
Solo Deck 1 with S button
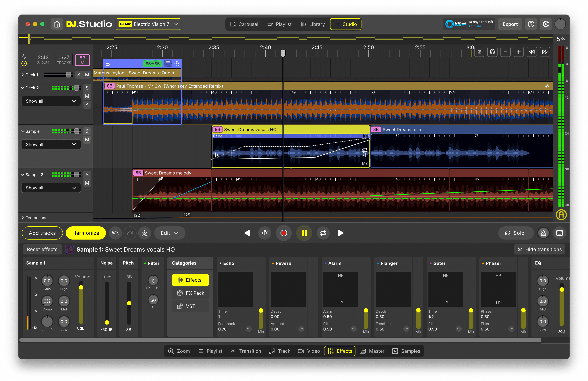pyautogui.click(x=79, y=75)
